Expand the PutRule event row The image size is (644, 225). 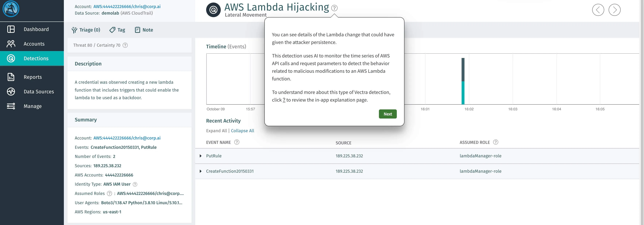coord(200,156)
